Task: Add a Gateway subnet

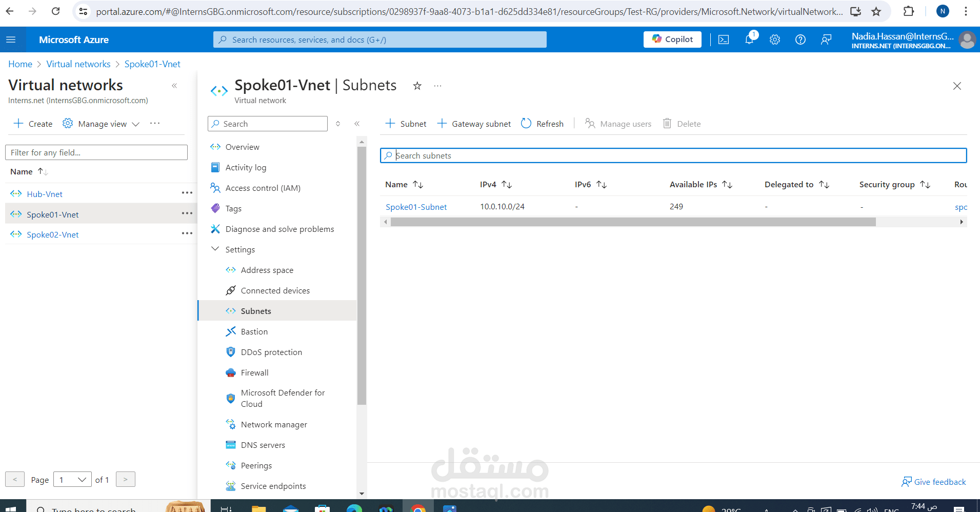Action: tap(474, 124)
